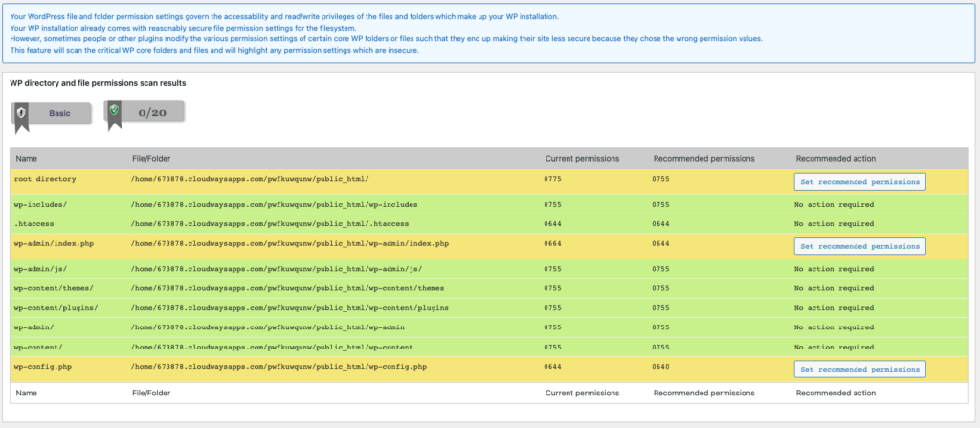980x428 pixels.
Task: Click the 0640 recommended permissions value
Action: pyautogui.click(x=660, y=366)
